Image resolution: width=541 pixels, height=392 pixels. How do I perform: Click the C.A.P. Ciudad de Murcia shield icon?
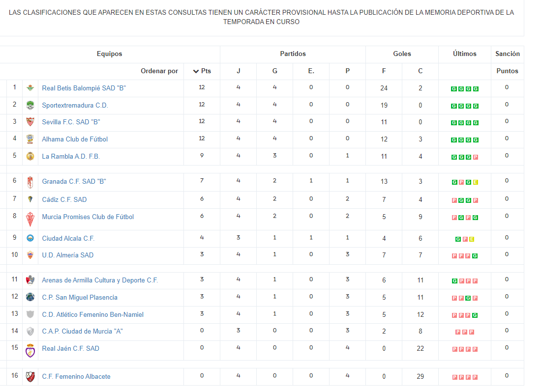click(30, 332)
